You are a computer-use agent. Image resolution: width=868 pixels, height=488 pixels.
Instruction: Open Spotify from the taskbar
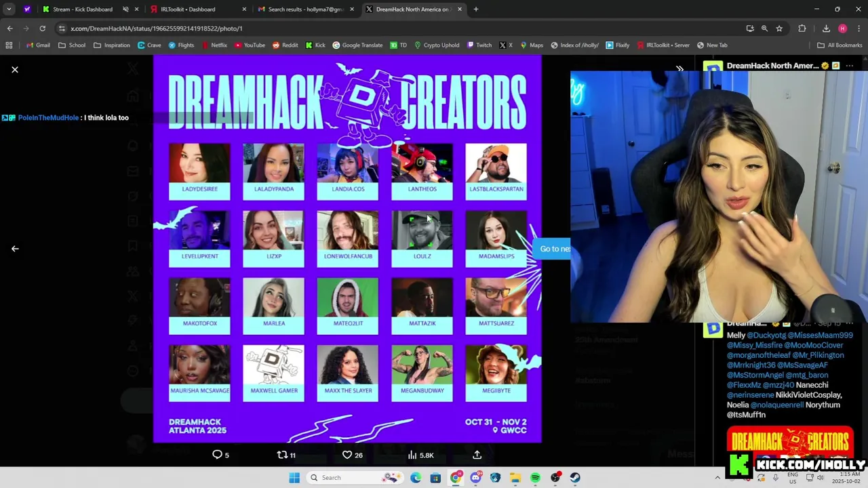pyautogui.click(x=535, y=478)
